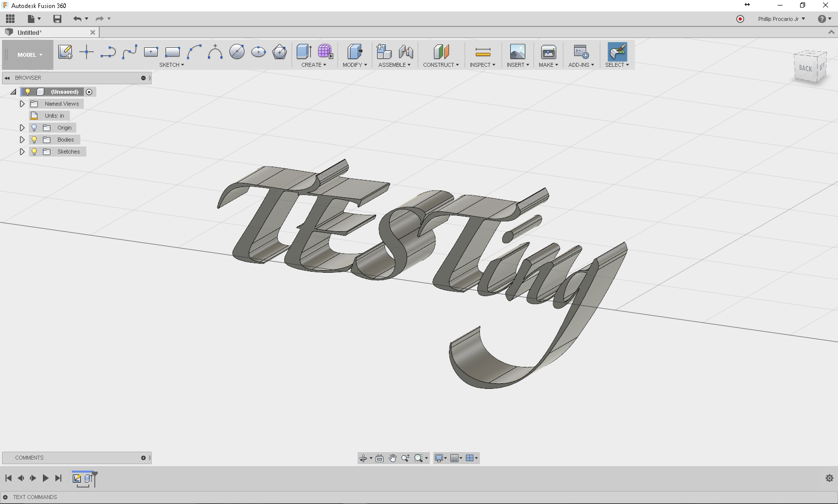Expand the Named Views folder
838x504 pixels.
pyautogui.click(x=22, y=104)
